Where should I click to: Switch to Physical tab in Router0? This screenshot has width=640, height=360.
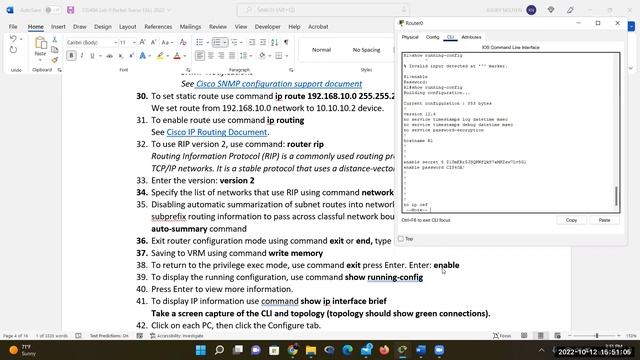click(410, 37)
